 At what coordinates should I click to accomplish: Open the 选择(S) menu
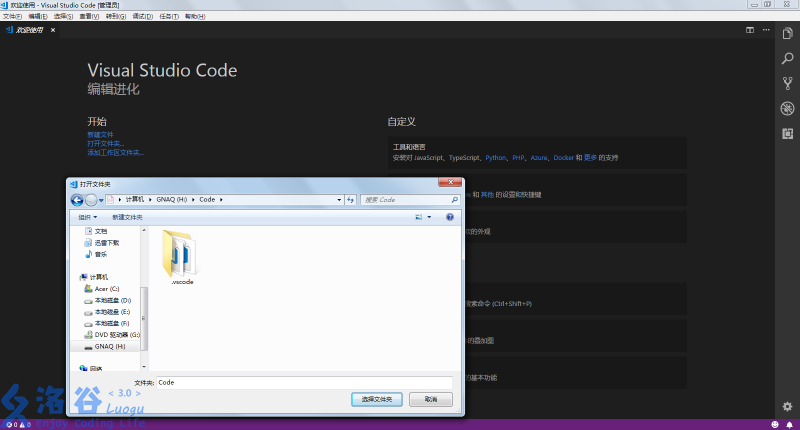63,16
